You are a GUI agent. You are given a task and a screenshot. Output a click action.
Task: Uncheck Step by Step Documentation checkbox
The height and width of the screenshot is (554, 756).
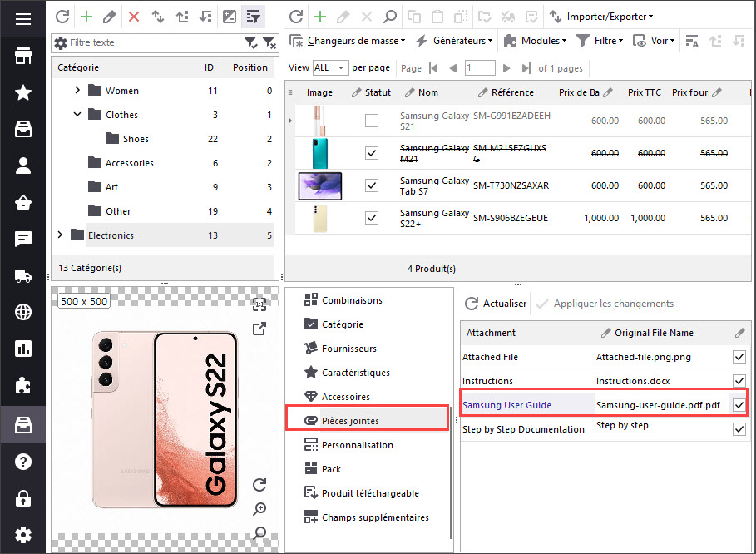[x=739, y=429]
